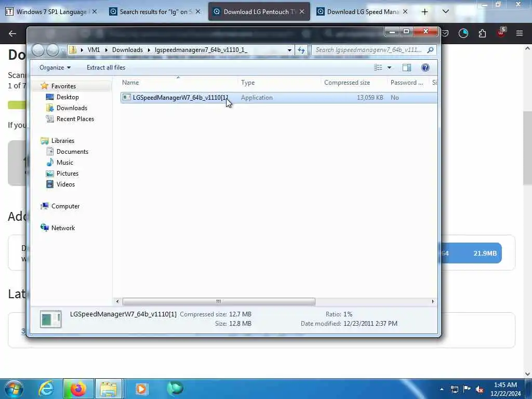Open the Windows Start button
532x399 pixels.
pos(14,389)
